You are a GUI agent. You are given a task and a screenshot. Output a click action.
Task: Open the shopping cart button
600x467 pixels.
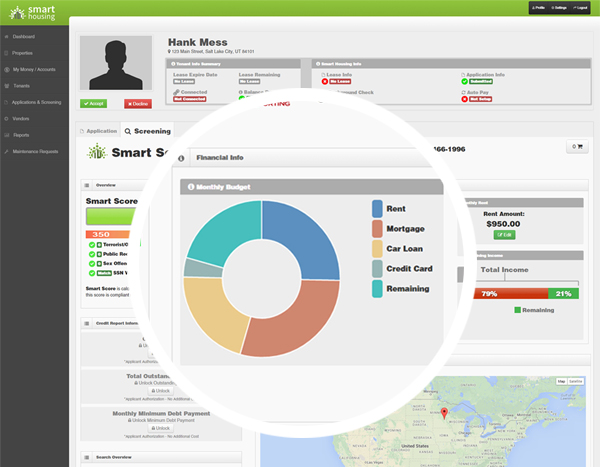577,147
